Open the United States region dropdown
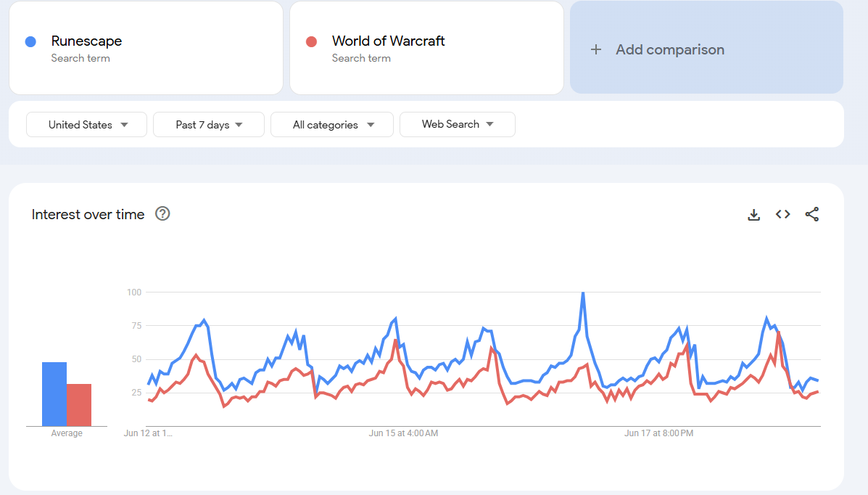The image size is (868, 495). click(86, 125)
